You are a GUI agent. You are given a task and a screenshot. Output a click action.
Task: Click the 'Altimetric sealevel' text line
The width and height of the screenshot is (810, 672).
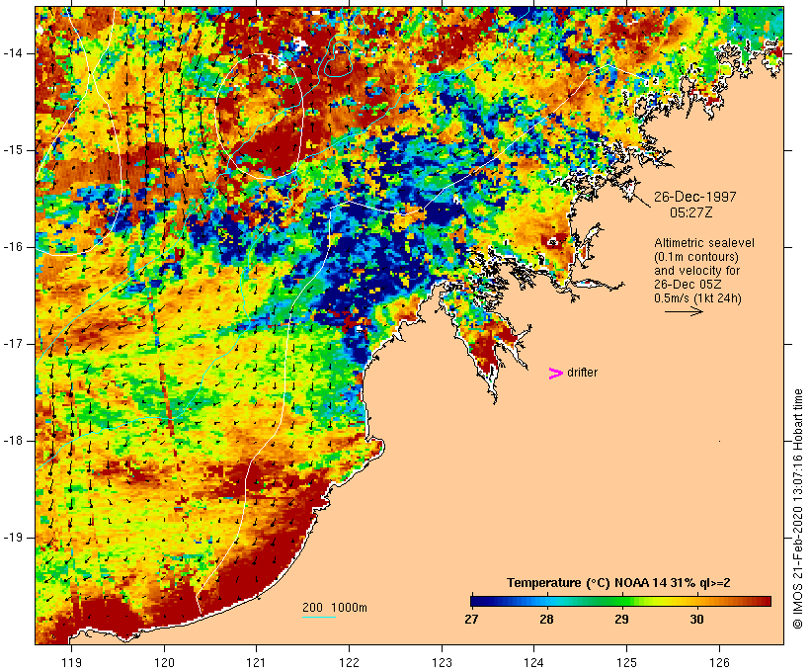point(704,243)
